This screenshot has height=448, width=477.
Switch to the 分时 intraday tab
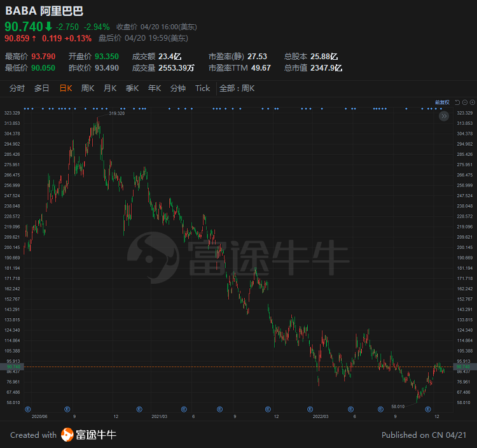17,88
